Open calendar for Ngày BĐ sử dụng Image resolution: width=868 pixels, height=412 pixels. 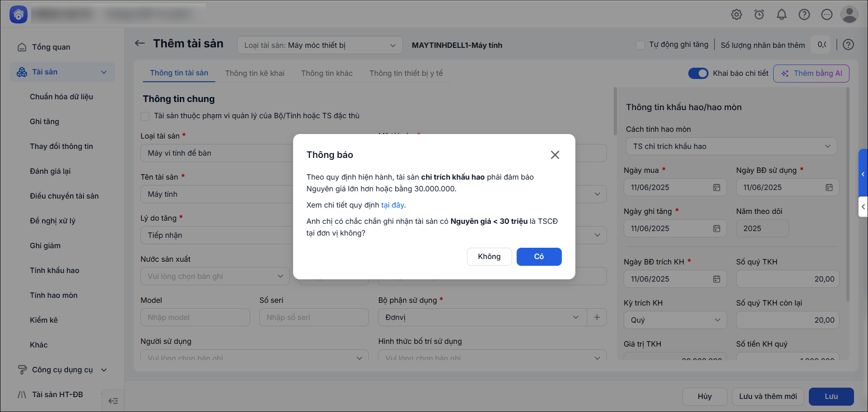[829, 187]
